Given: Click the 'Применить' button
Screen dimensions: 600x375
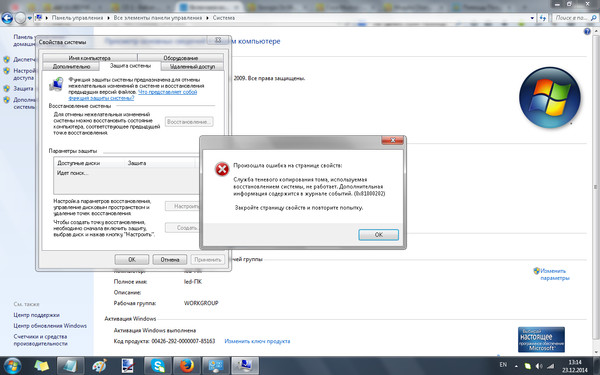Looking at the screenshot, I should click(207, 259).
